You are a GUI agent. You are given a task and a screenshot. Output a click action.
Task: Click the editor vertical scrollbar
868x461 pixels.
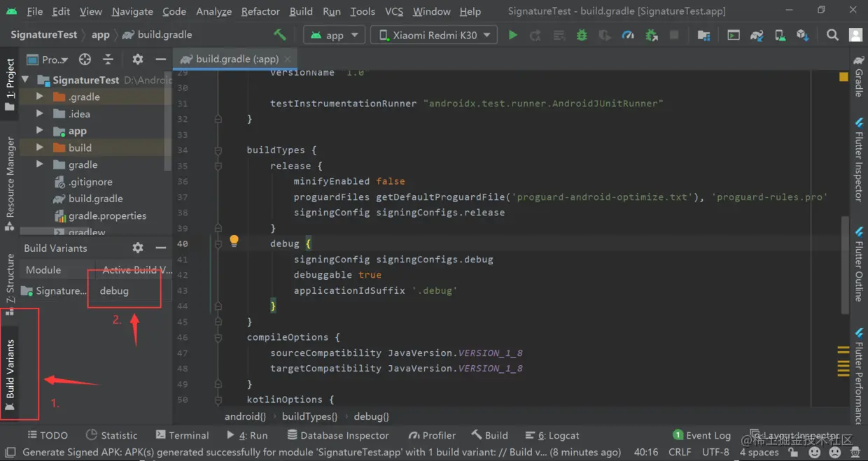click(x=846, y=266)
